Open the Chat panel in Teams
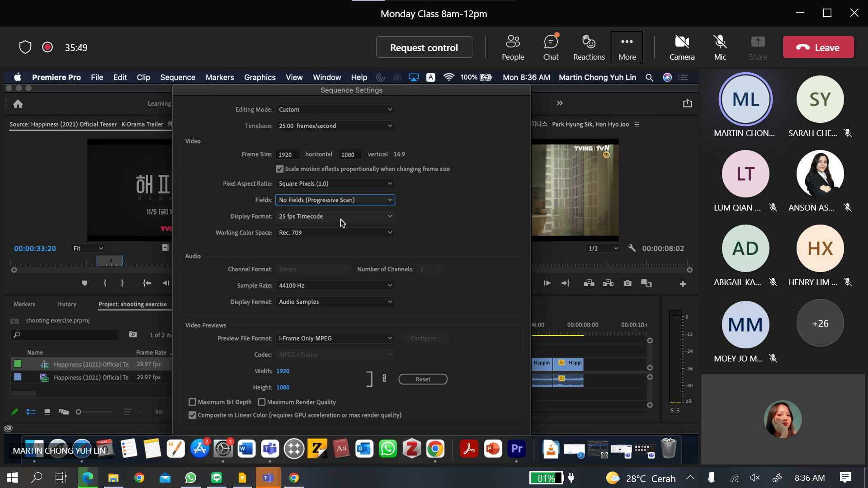The width and height of the screenshot is (868, 488). [551, 47]
